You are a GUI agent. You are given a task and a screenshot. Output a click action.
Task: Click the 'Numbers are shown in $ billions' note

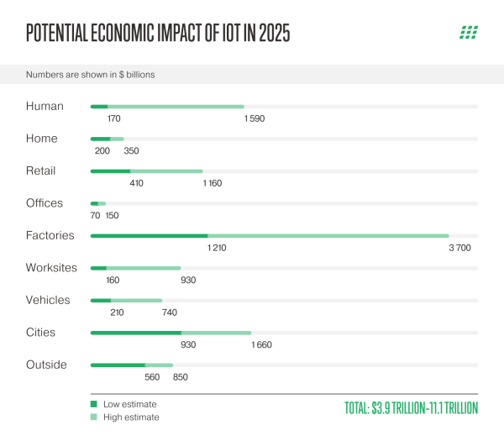point(91,75)
